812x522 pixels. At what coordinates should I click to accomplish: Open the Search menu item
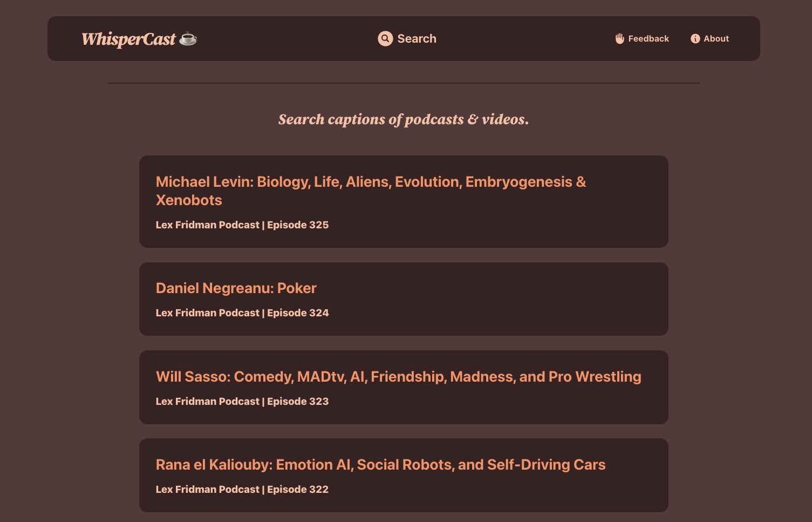(x=407, y=38)
